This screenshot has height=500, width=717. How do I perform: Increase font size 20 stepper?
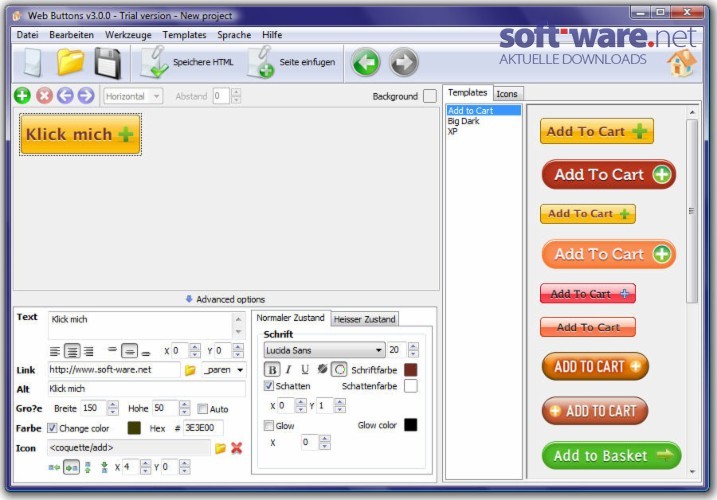coord(413,346)
